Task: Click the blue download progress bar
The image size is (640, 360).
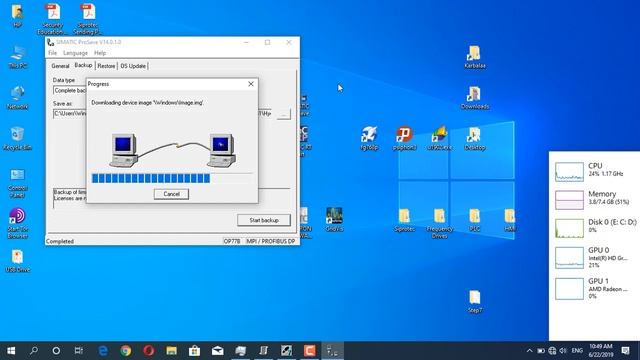Action: pos(151,178)
